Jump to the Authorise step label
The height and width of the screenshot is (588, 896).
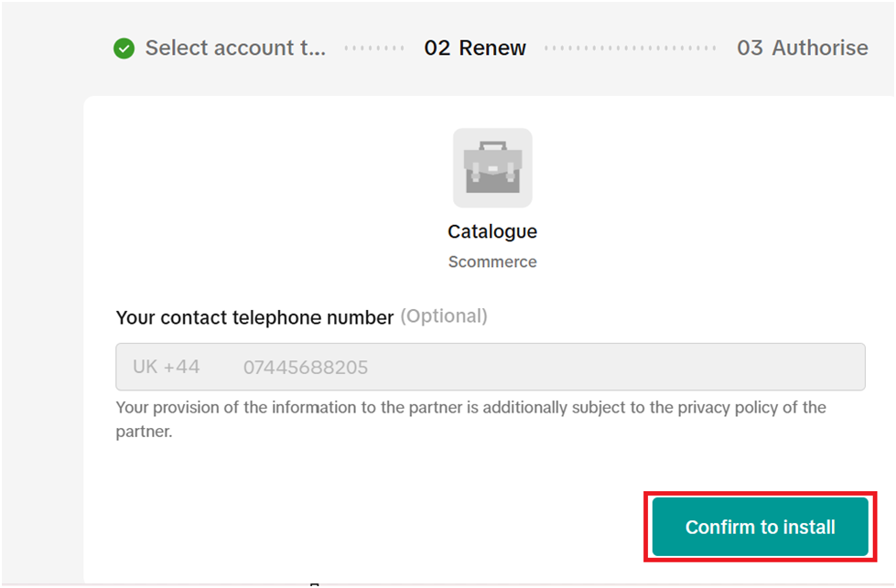point(820,48)
